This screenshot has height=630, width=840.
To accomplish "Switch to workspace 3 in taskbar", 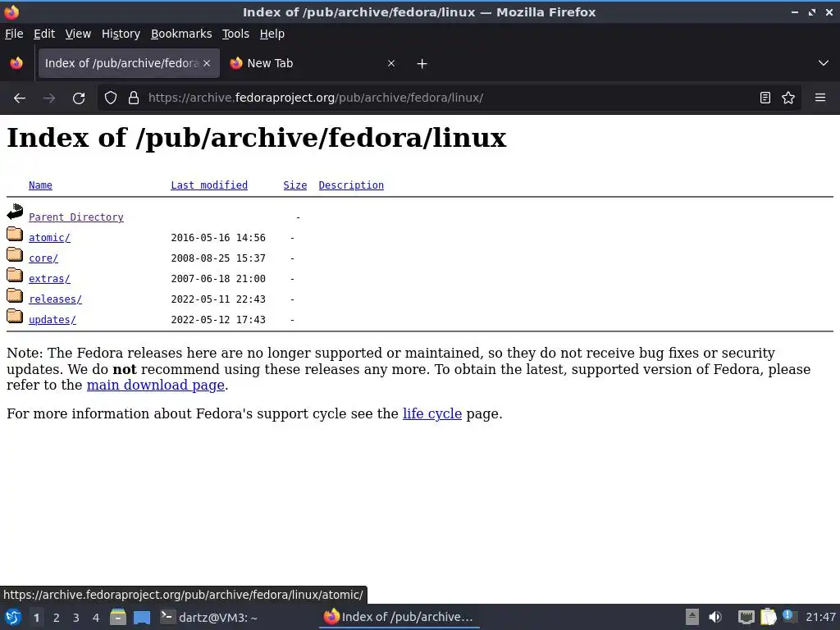I will (76, 618).
